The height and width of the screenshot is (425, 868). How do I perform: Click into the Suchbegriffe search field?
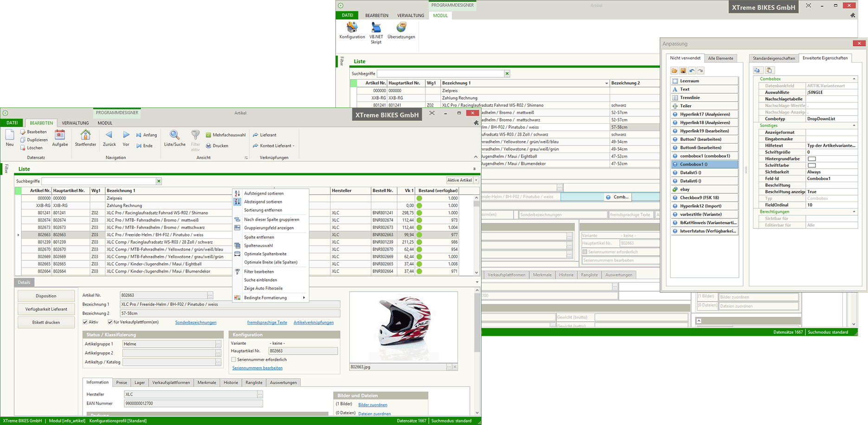[x=98, y=181]
